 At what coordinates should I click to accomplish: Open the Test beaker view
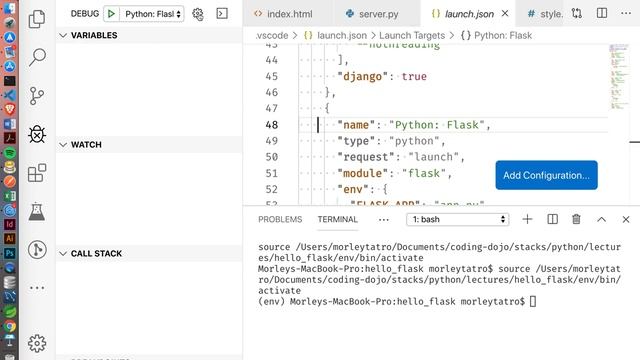(x=37, y=211)
